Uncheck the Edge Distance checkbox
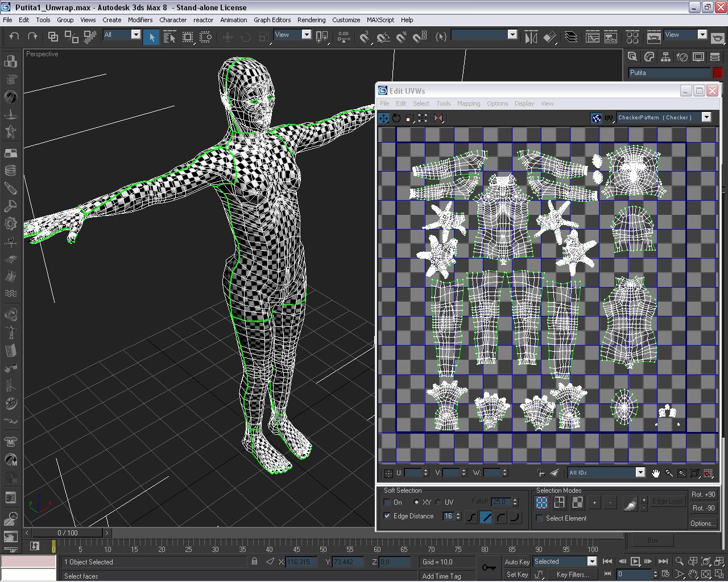The height and width of the screenshot is (582, 728). [387, 516]
